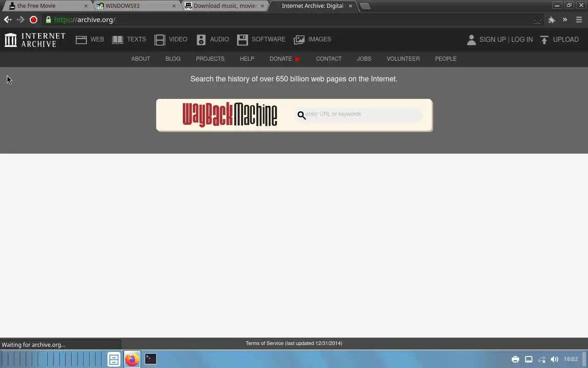Screen dimensions: 588x368
Task: Click the Wayback Machine logo
Action: tap(230, 115)
